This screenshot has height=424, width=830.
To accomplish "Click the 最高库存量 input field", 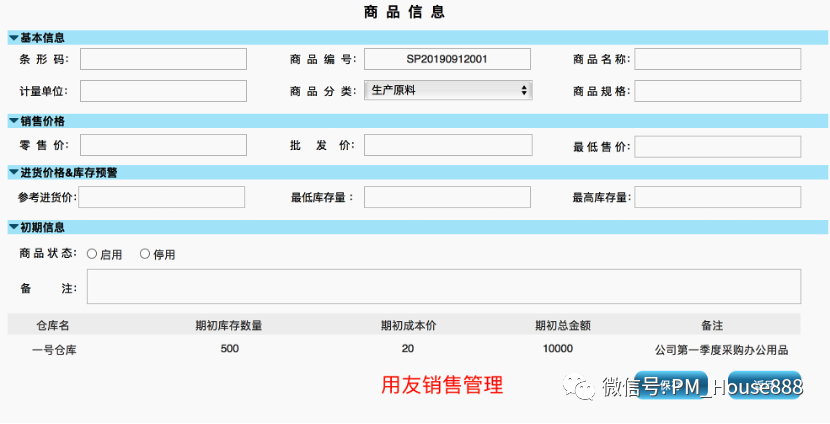I will coord(717,197).
